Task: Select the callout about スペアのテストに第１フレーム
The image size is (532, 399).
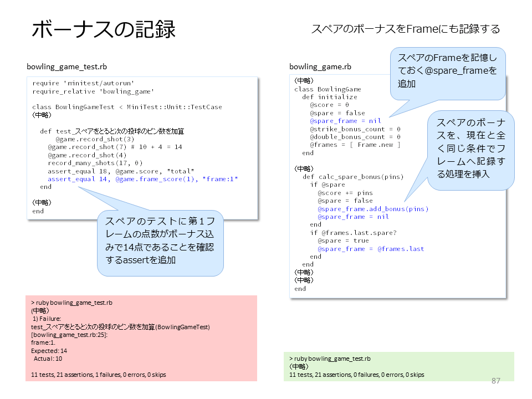Action: 160,243
